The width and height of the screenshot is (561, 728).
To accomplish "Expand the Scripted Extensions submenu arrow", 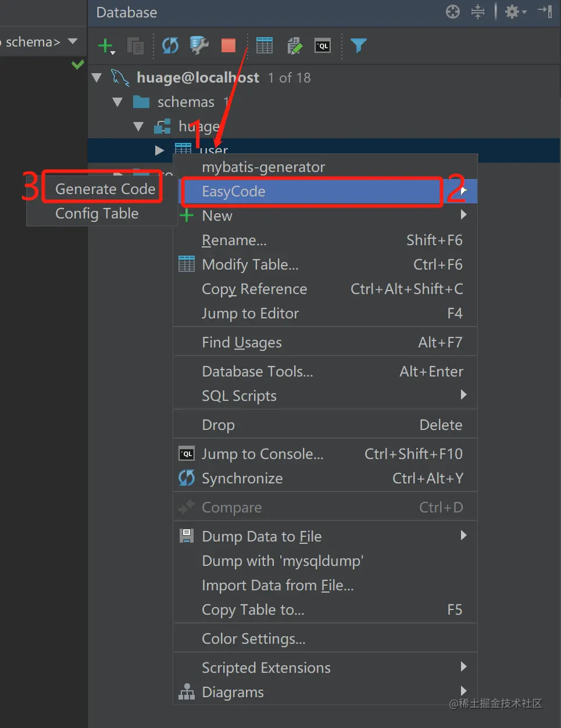I will (463, 667).
